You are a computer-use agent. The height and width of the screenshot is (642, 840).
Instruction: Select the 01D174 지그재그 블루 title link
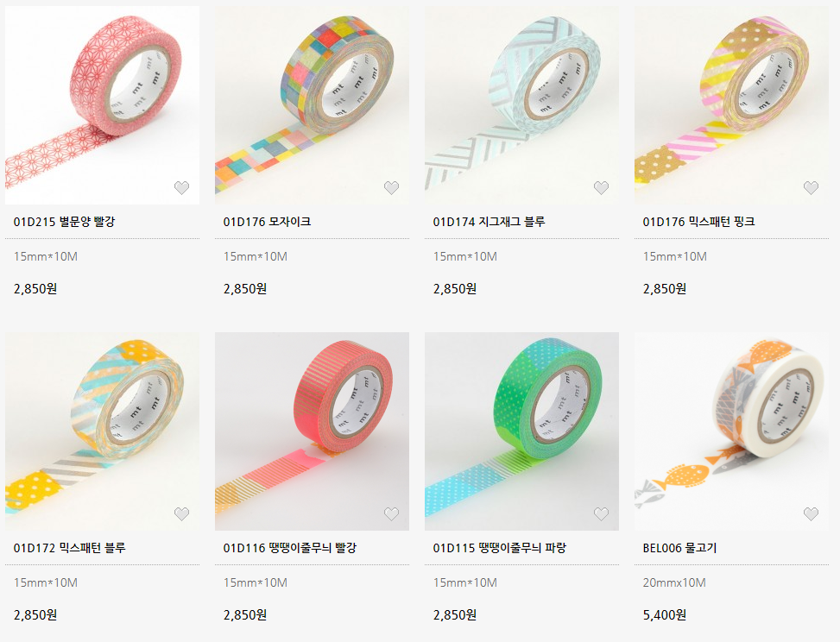pyautogui.click(x=489, y=222)
